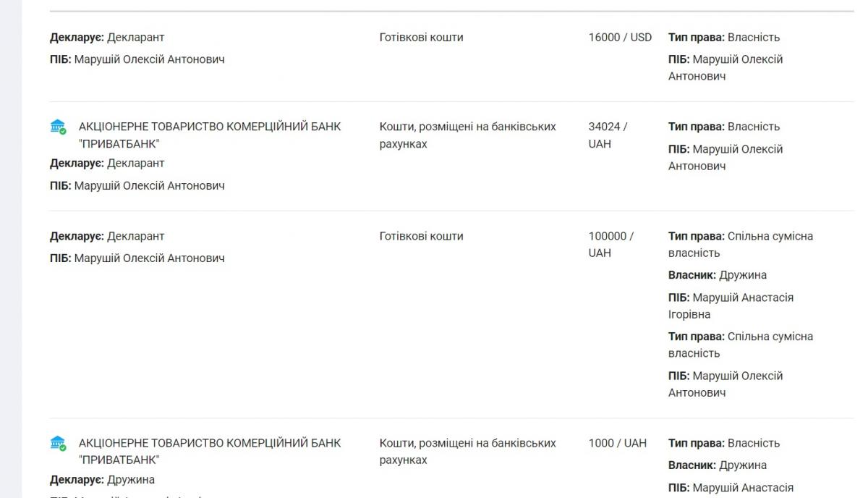This screenshot has width=868, height=498.
Task: Click 'Тип права: Власність' in the 16000 USD row
Action: pos(724,37)
